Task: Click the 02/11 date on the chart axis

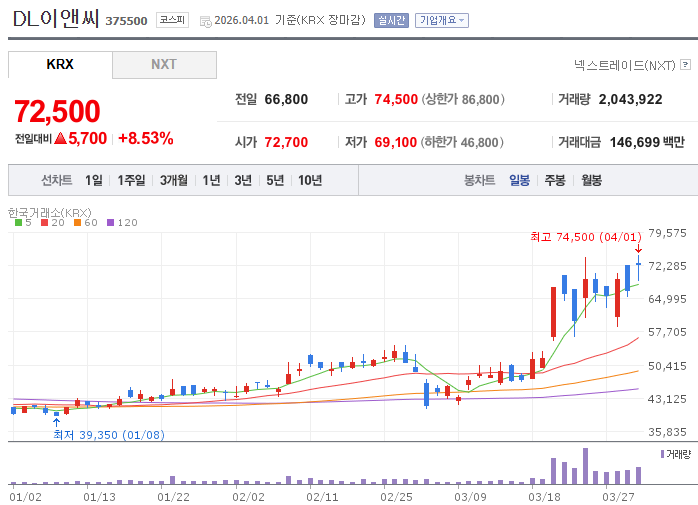Action: 322,497
